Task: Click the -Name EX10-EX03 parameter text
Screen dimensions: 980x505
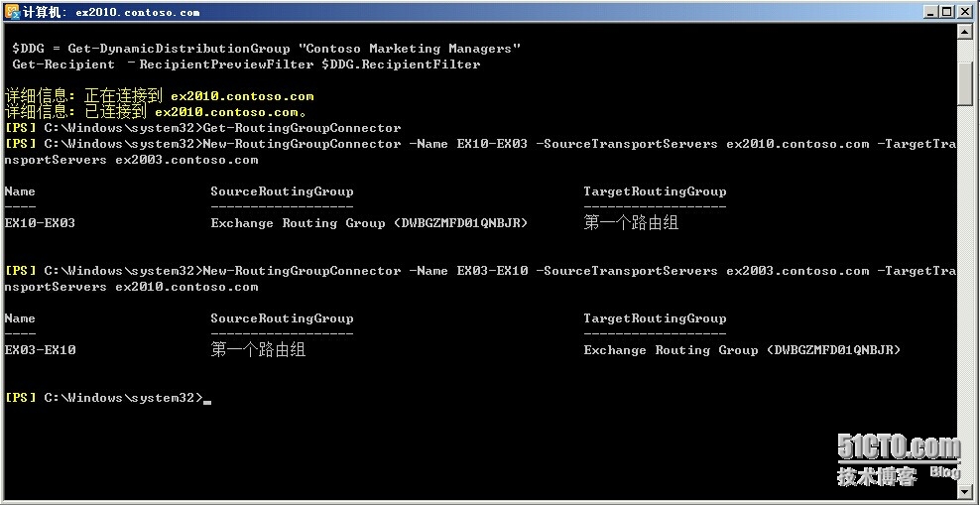Action: [467, 145]
